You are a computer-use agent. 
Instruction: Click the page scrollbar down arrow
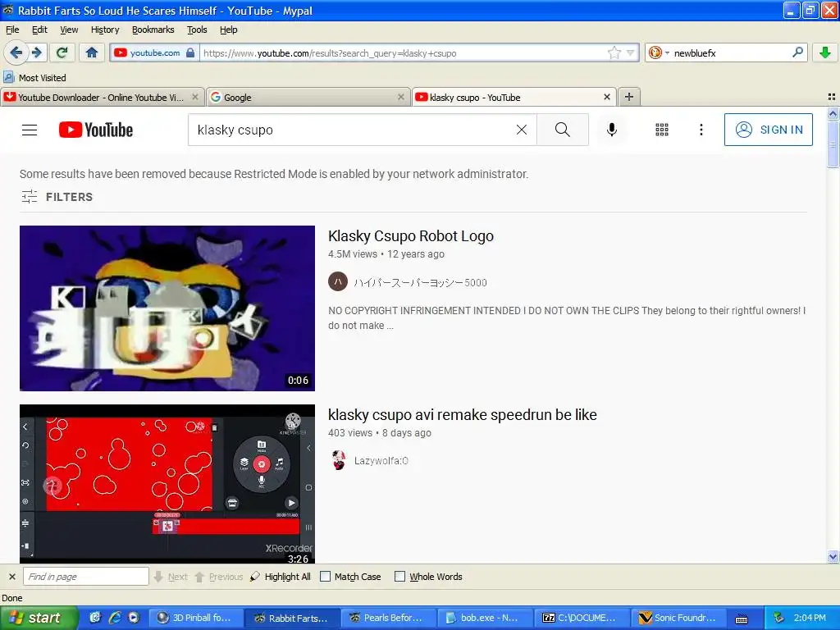pyautogui.click(x=833, y=557)
